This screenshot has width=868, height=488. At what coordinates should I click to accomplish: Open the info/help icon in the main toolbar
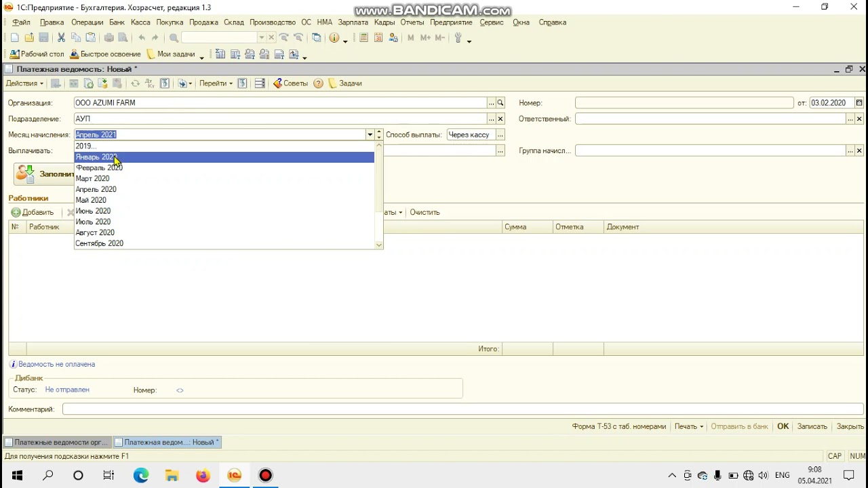pos(334,38)
